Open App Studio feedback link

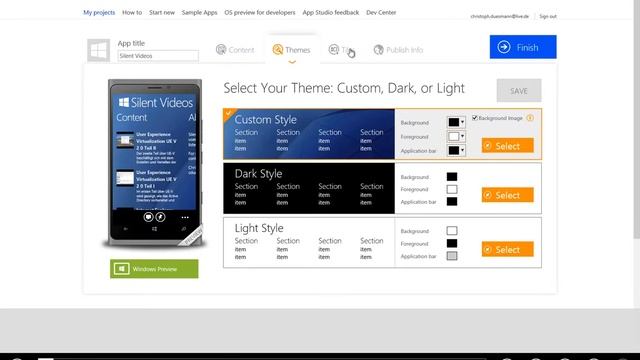pyautogui.click(x=331, y=12)
